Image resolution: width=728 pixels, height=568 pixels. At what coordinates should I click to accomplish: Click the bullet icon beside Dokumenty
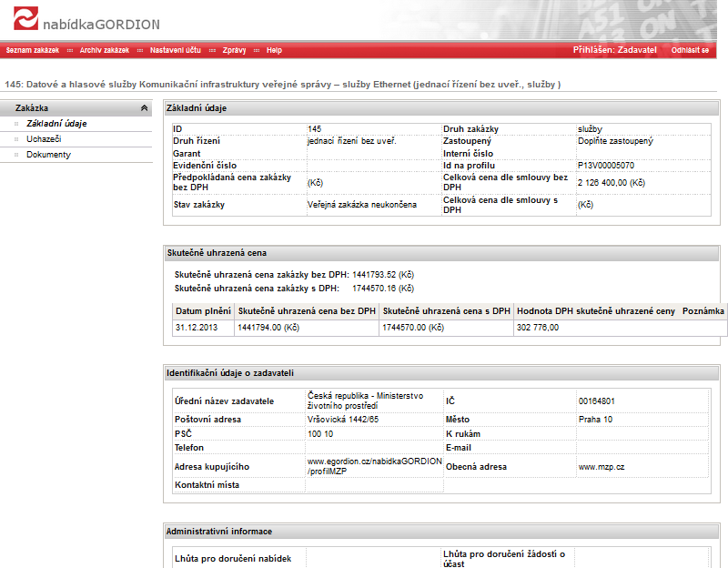click(x=16, y=155)
